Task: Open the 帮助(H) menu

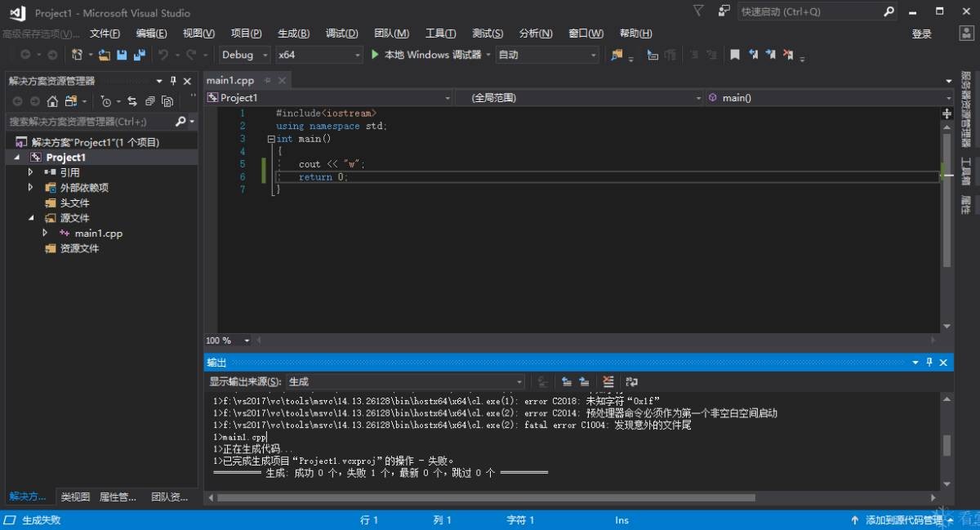Action: [x=635, y=33]
